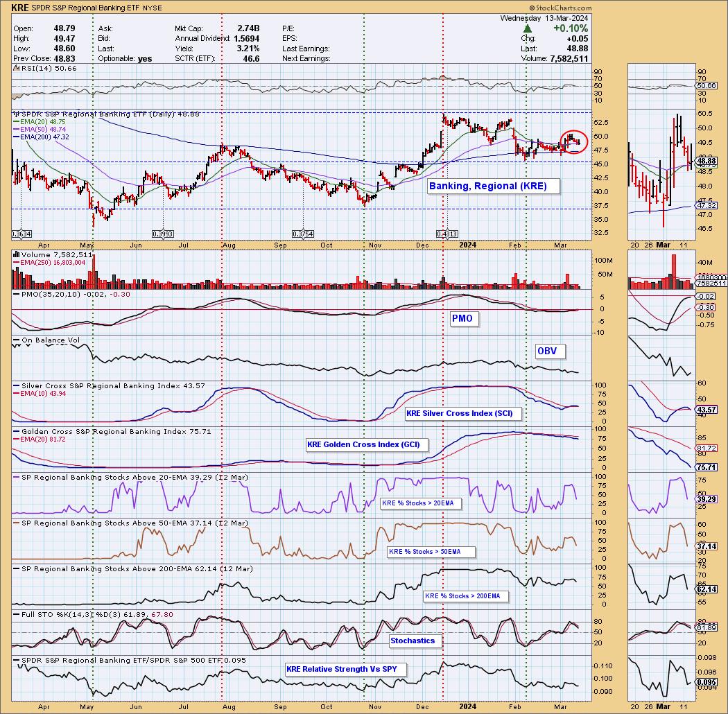Click the 0.095 relative strength value tag
Viewport: 728px width, 714px height.
(x=707, y=682)
